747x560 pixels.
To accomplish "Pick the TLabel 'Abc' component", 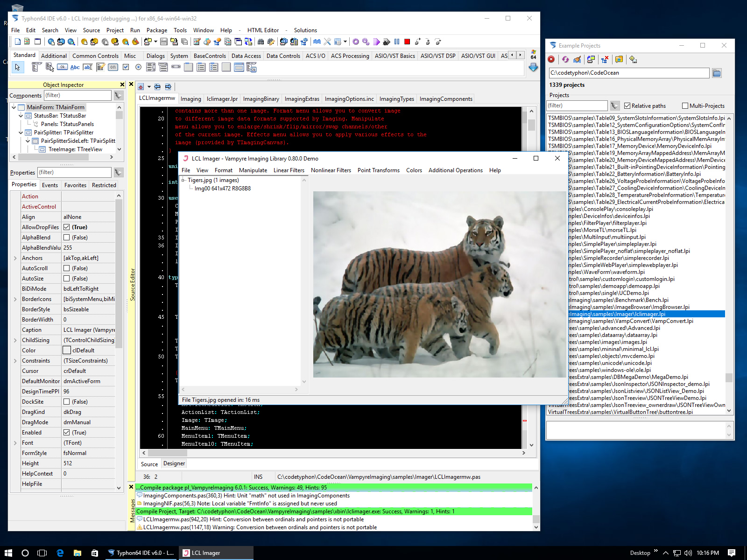I will click(75, 67).
